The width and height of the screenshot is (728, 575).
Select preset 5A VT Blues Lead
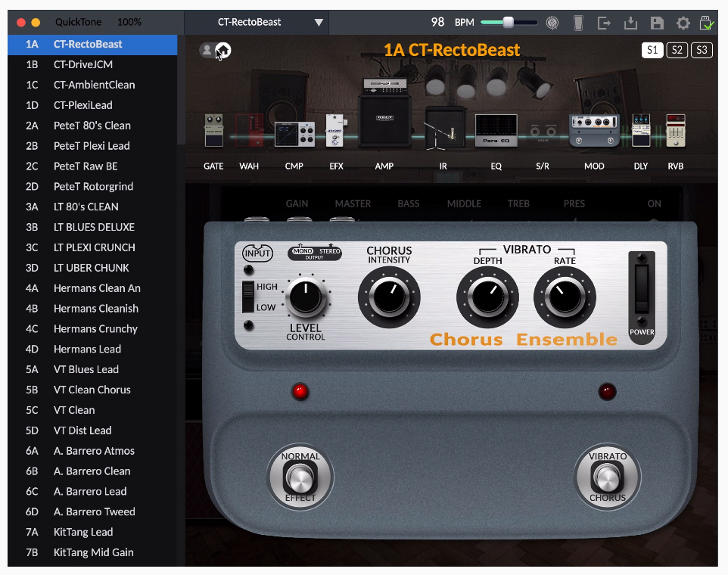click(x=92, y=369)
